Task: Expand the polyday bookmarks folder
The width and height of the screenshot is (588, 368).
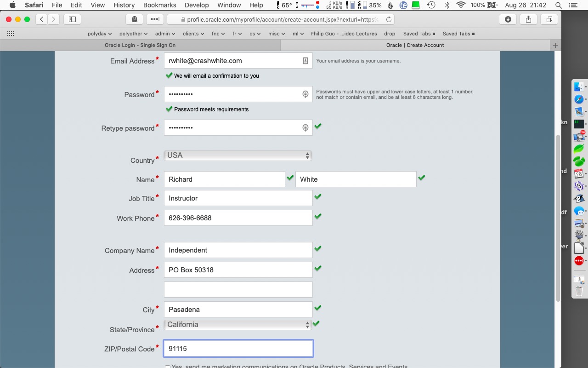Action: coord(100,34)
